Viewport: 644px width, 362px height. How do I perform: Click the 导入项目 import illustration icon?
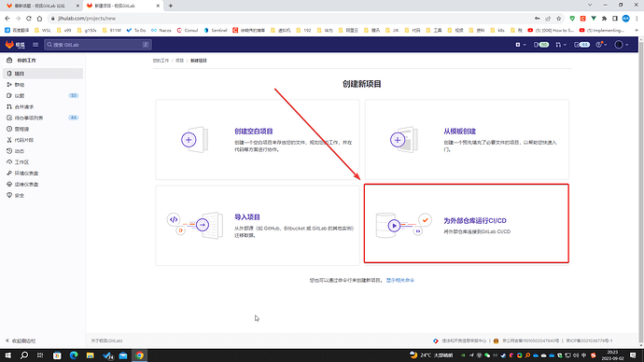coord(195,225)
